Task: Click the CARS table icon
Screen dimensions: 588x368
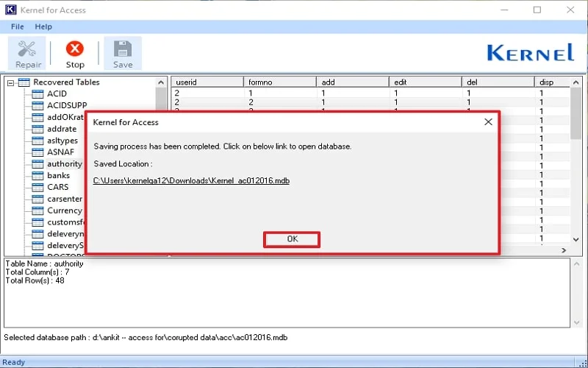Action: [37, 187]
